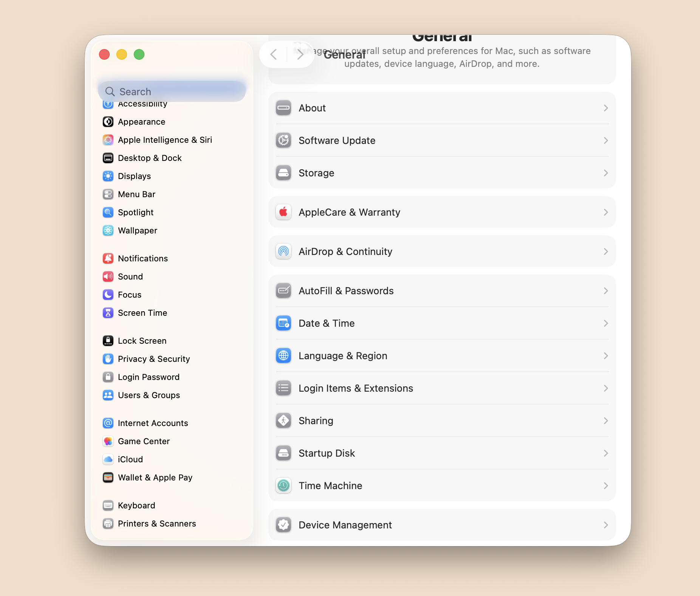The height and width of the screenshot is (596, 700).
Task: Select Users & Groups in sidebar
Action: 172,395
